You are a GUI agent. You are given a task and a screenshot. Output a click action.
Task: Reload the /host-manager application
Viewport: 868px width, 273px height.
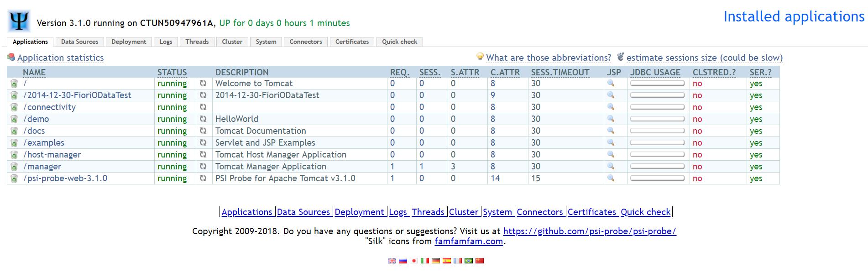point(203,154)
